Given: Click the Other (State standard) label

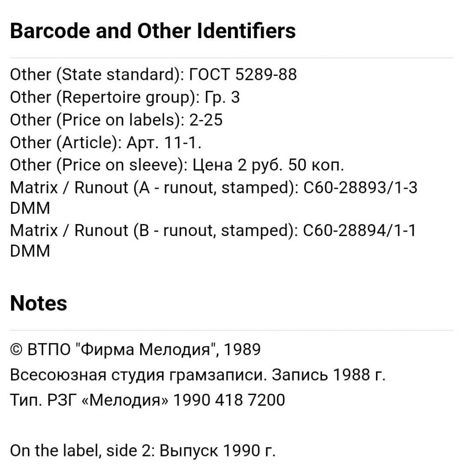Looking at the screenshot, I should click(x=97, y=75).
